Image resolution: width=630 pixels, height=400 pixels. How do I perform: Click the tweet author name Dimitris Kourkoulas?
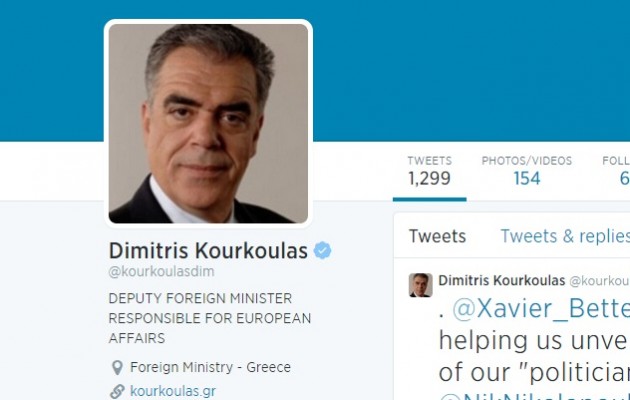(501, 280)
